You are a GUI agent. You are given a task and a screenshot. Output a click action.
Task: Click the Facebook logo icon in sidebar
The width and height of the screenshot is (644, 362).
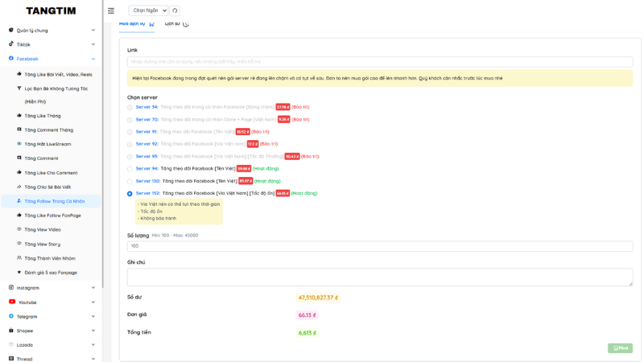[x=11, y=59]
